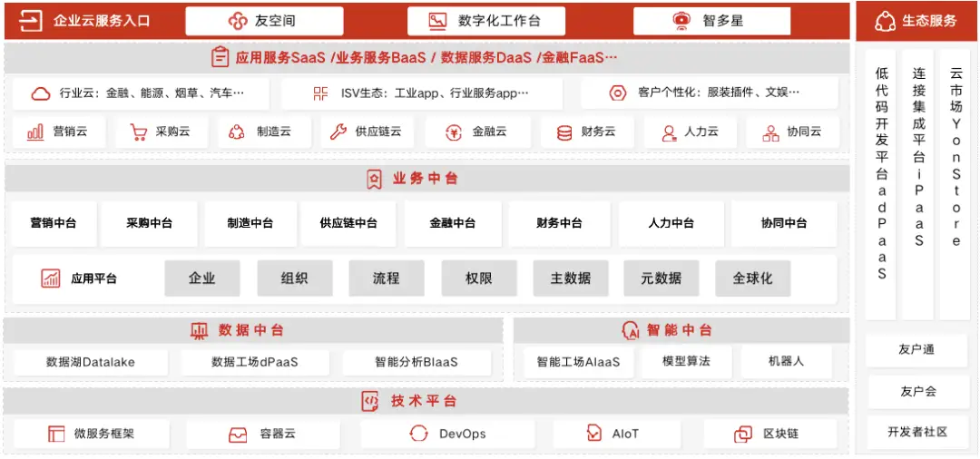Select the 财务中台 box
Viewport: 980px width, 459px height.
pos(559,223)
